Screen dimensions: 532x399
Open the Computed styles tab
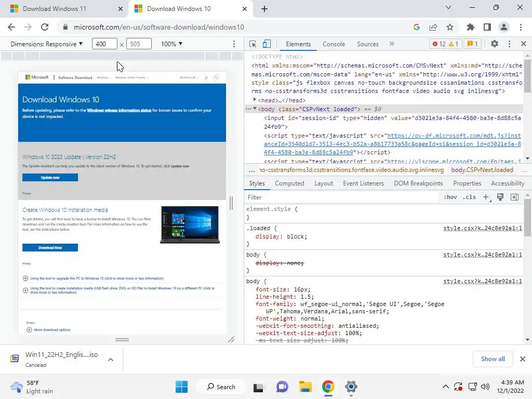pyautogui.click(x=289, y=183)
